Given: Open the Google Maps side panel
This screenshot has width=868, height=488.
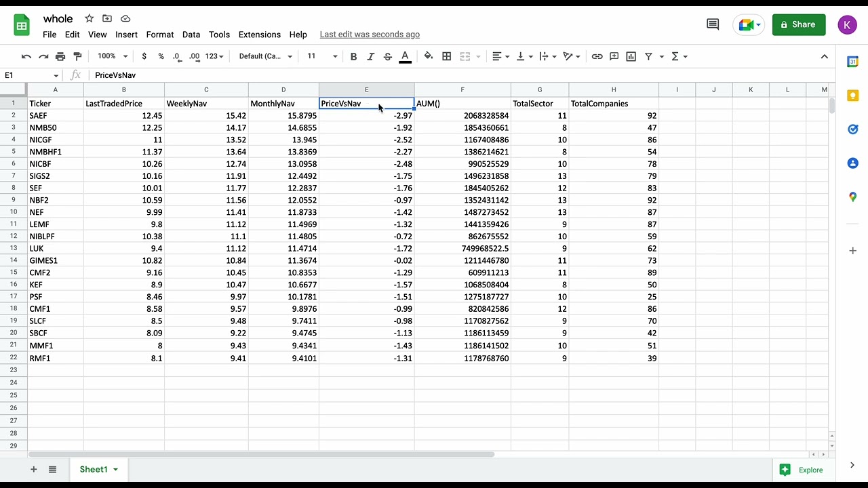Looking at the screenshot, I should click(853, 197).
